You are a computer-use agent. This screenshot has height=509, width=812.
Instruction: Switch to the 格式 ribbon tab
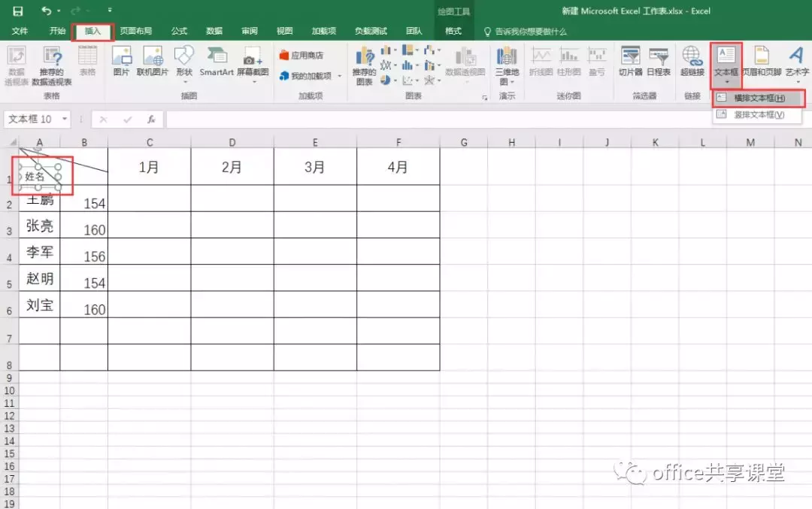click(x=453, y=32)
